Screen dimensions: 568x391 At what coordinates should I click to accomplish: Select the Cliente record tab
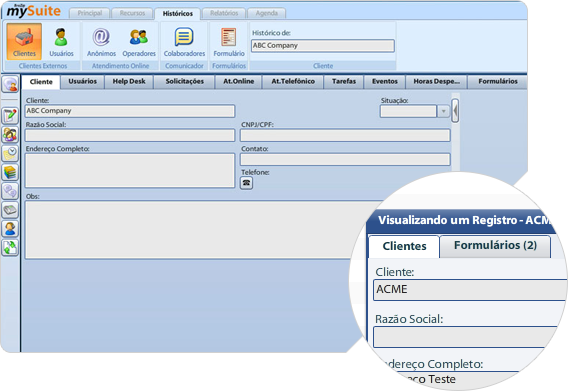(41, 82)
